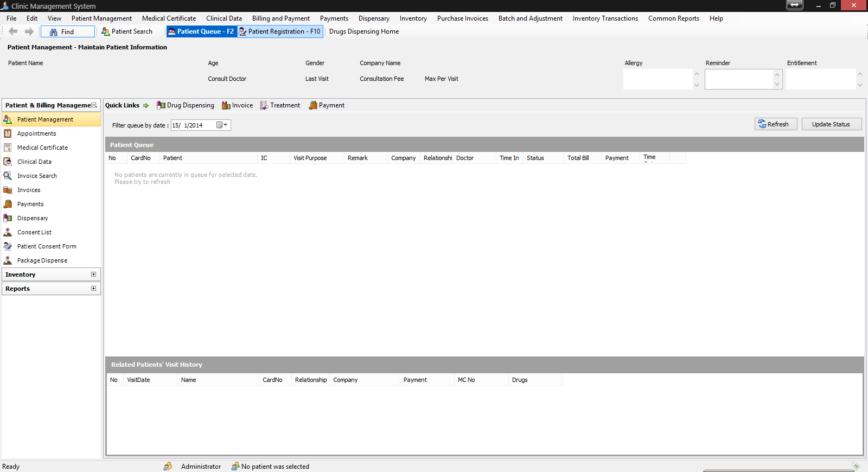Open the Patient Management menu
The height and width of the screenshot is (472, 868).
101,18
